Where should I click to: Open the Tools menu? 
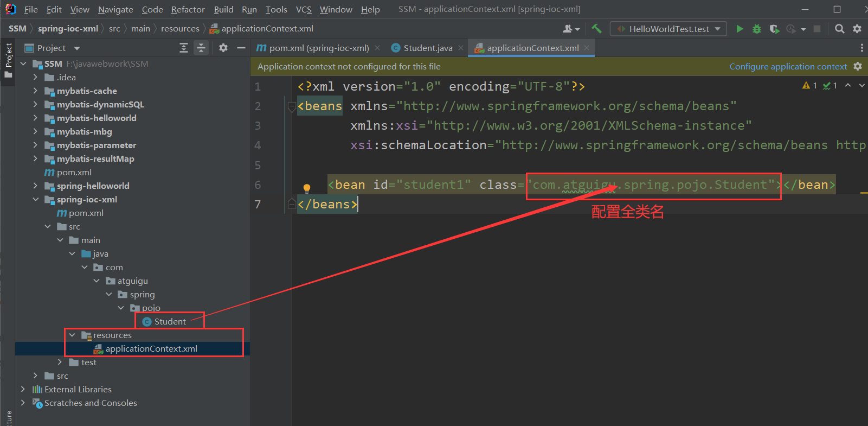pyautogui.click(x=277, y=9)
